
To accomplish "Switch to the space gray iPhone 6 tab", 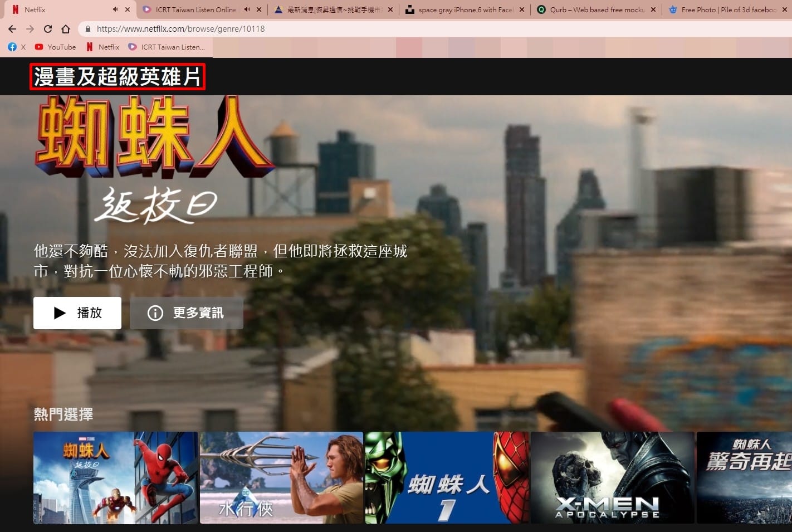I will (465, 9).
